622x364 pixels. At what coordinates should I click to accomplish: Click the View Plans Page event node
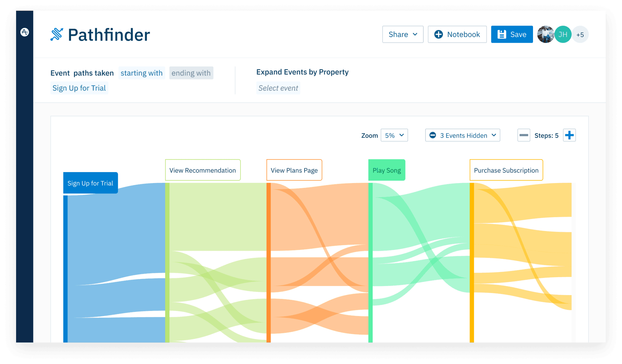click(x=294, y=170)
